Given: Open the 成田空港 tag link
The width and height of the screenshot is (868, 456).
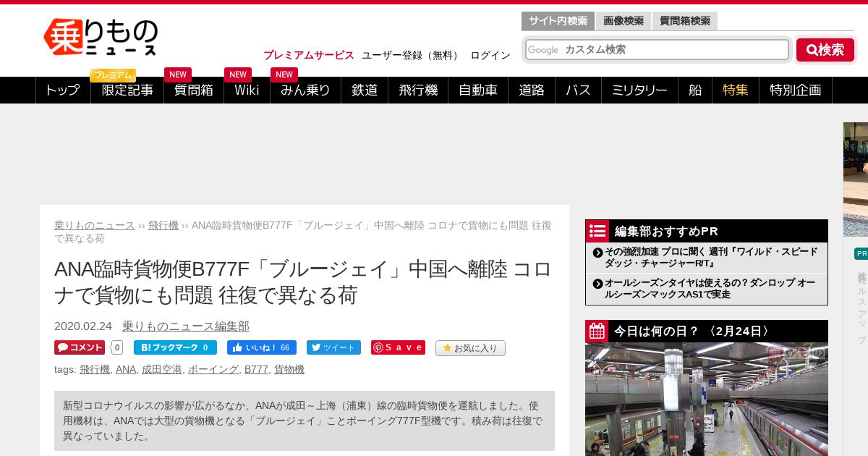Looking at the screenshot, I should pos(162,369).
